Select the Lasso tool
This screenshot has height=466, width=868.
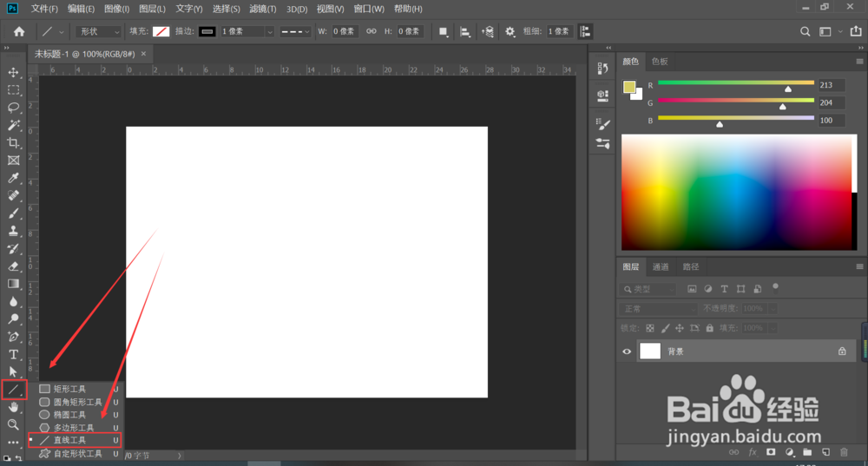[13, 108]
